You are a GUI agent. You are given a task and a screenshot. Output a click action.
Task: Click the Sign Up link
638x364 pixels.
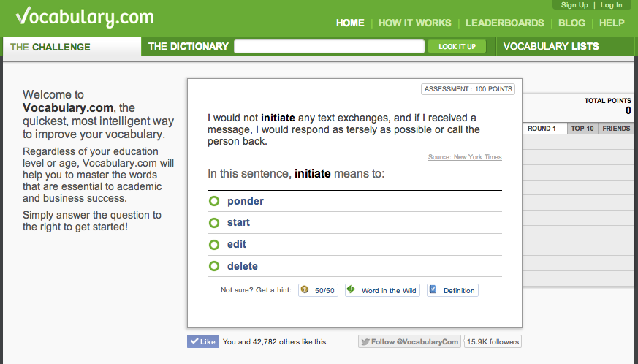(574, 5)
